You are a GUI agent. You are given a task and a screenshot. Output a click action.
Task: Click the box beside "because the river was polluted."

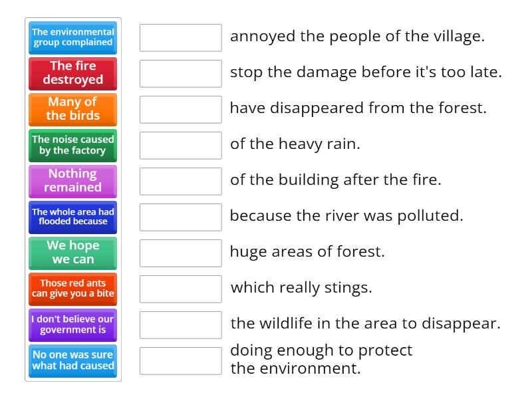(180, 217)
